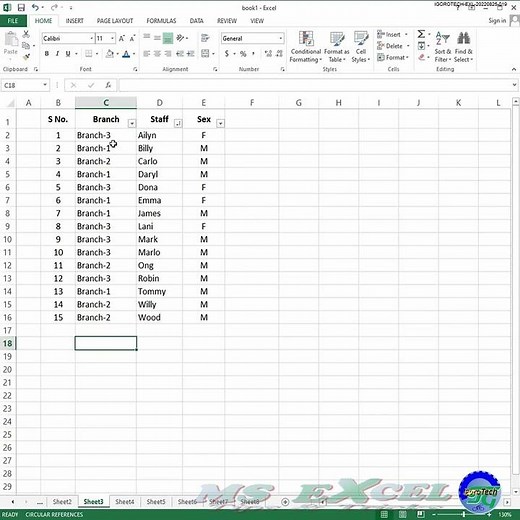Switch to Normal view in status bar
This screenshot has height=520, width=520.
click(384, 514)
